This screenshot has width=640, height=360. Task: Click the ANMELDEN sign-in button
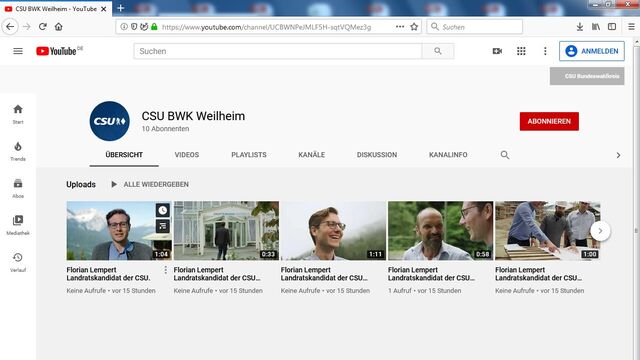[x=592, y=51]
